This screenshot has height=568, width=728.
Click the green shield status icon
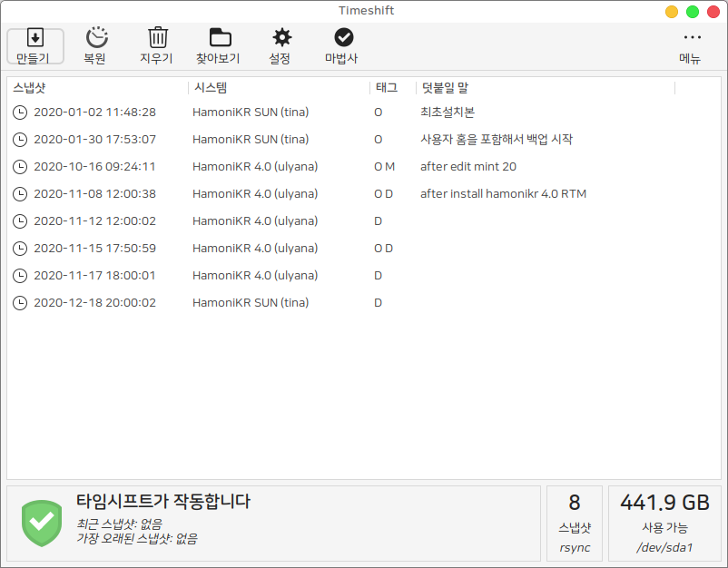[41, 521]
